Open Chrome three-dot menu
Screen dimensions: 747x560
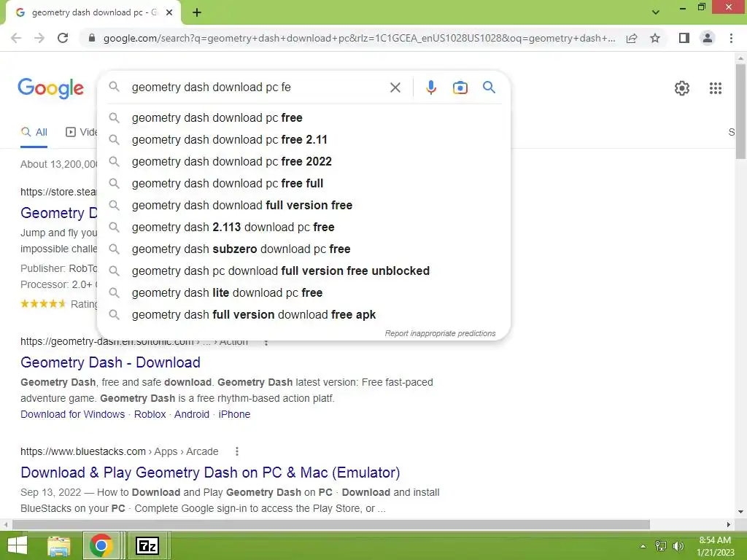click(x=731, y=38)
